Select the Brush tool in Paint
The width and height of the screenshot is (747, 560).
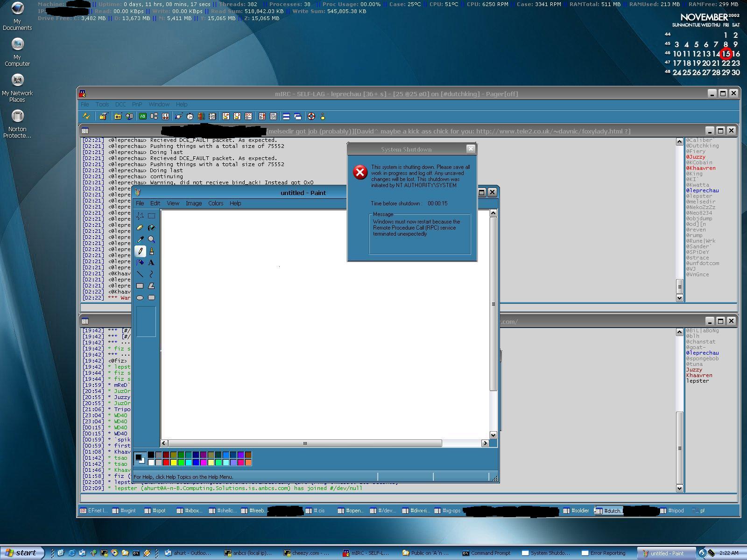point(151,251)
